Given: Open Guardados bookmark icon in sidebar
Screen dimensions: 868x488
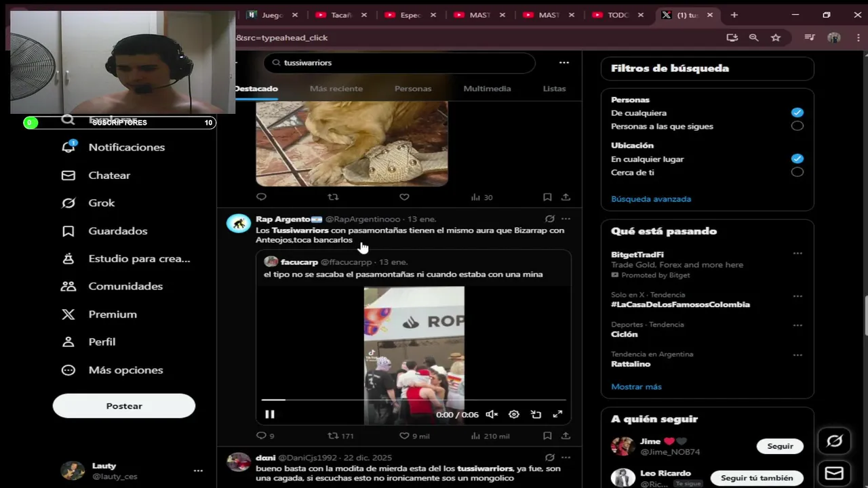Looking at the screenshot, I should tap(68, 231).
